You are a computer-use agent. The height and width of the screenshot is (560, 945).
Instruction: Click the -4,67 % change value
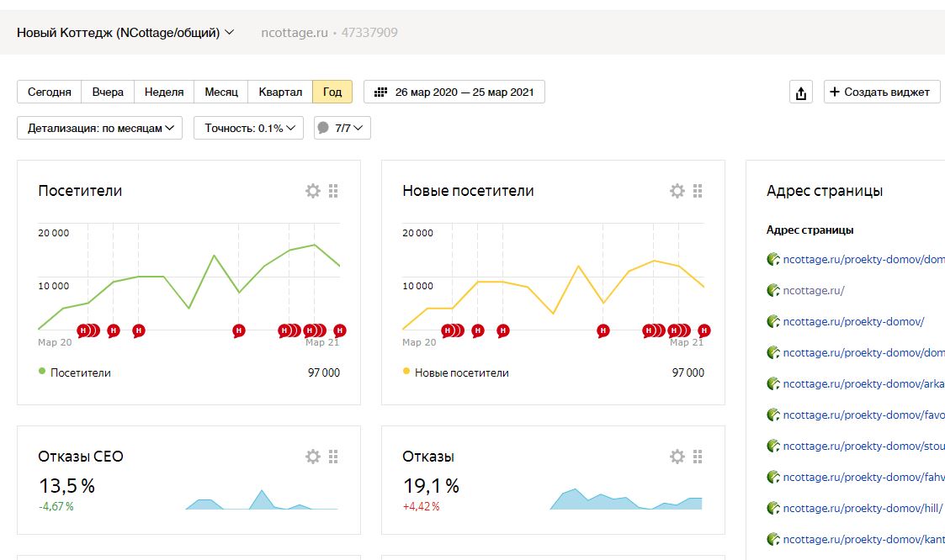pos(56,506)
